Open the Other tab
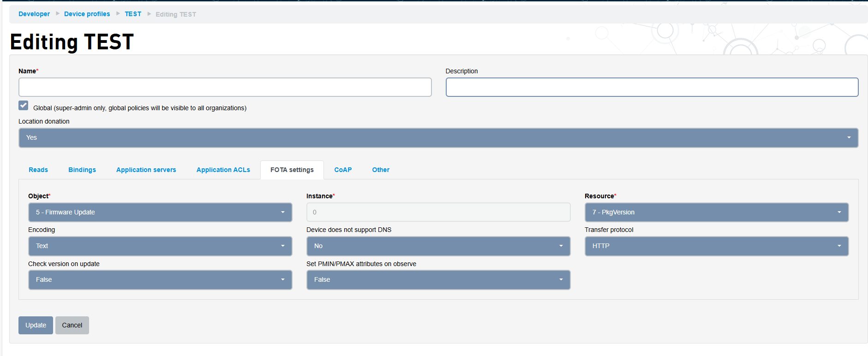This screenshot has height=356, width=868. 381,170
